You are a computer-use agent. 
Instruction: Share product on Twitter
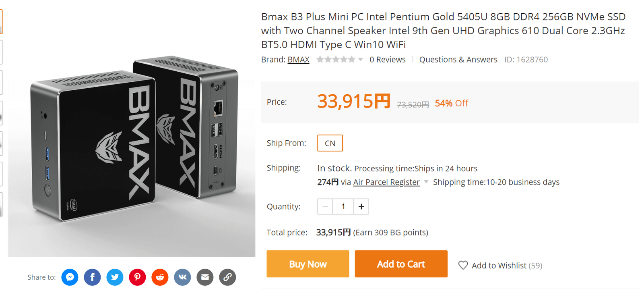(115, 277)
